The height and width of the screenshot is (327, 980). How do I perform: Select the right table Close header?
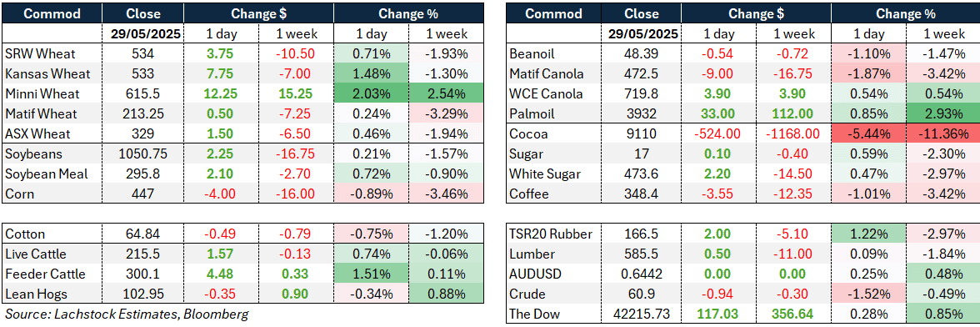coord(642,13)
